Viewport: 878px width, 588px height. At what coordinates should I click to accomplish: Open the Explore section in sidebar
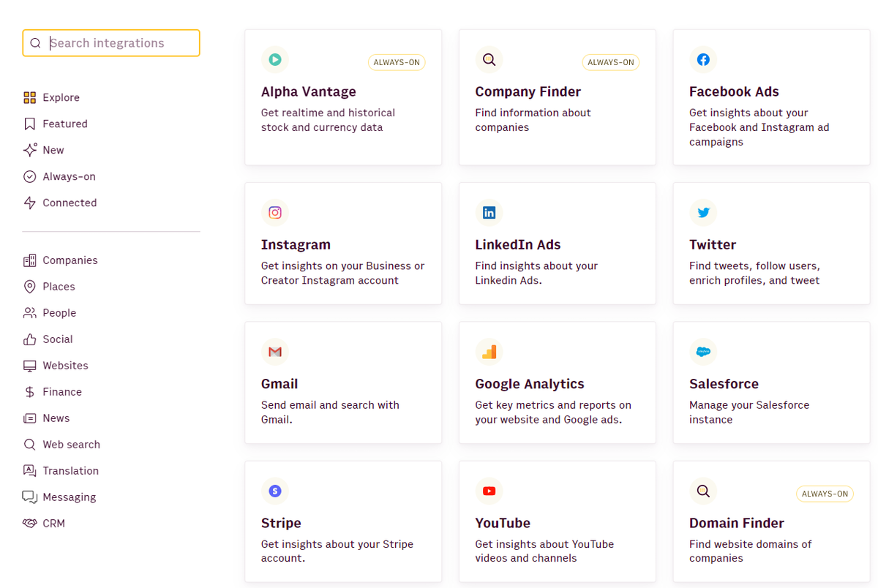[x=51, y=97]
